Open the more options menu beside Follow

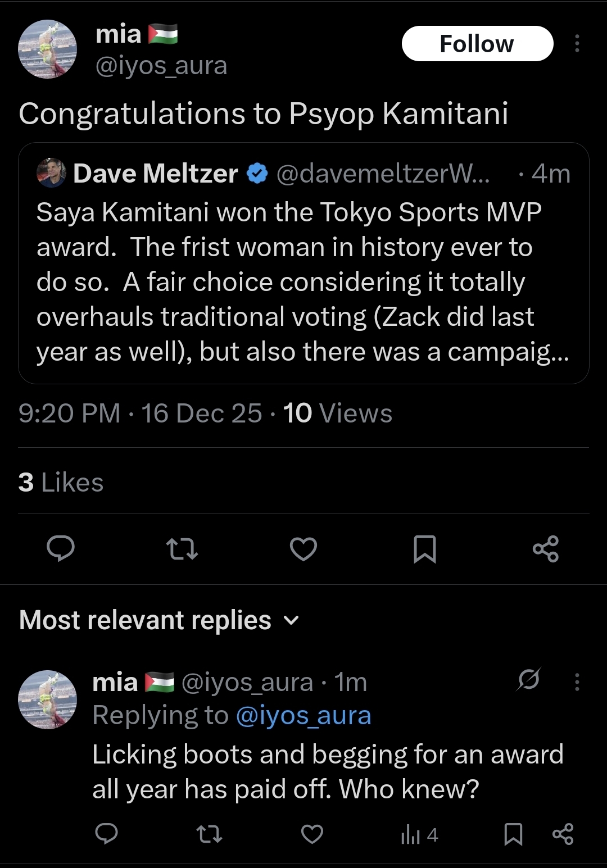(577, 44)
